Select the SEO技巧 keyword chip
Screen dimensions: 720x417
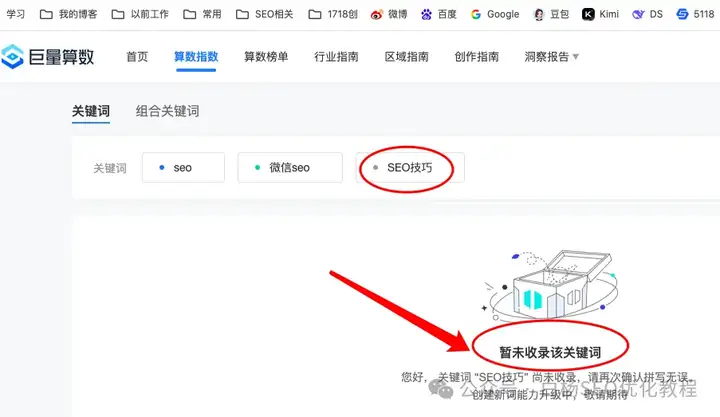tap(410, 168)
